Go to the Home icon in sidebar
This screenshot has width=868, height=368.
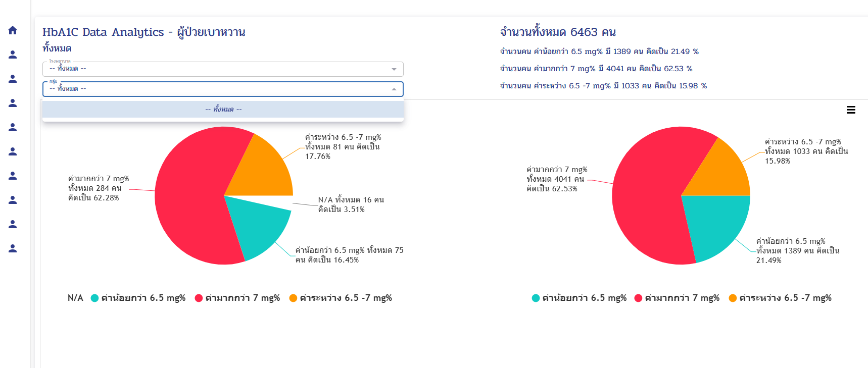[x=13, y=30]
